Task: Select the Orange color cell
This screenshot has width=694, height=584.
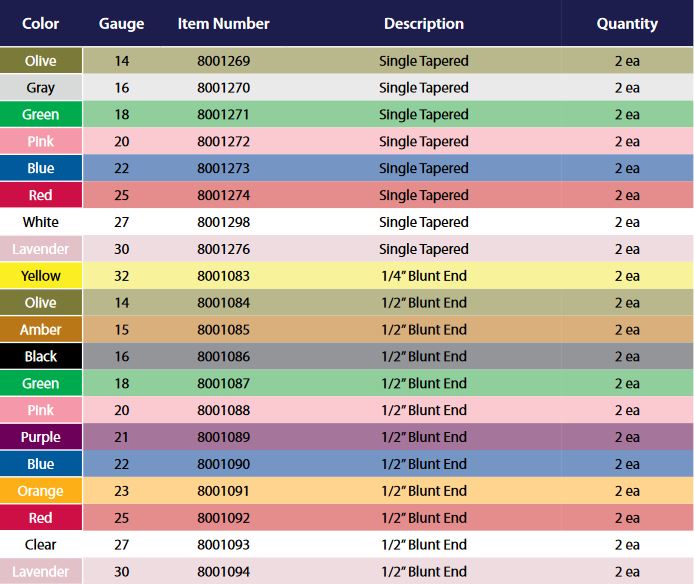Action: tap(41, 491)
